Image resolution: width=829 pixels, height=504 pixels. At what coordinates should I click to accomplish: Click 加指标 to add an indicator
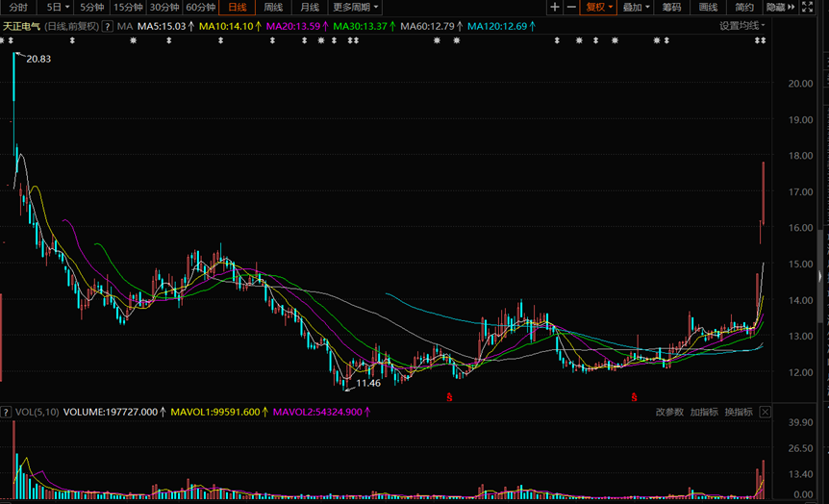[704, 412]
